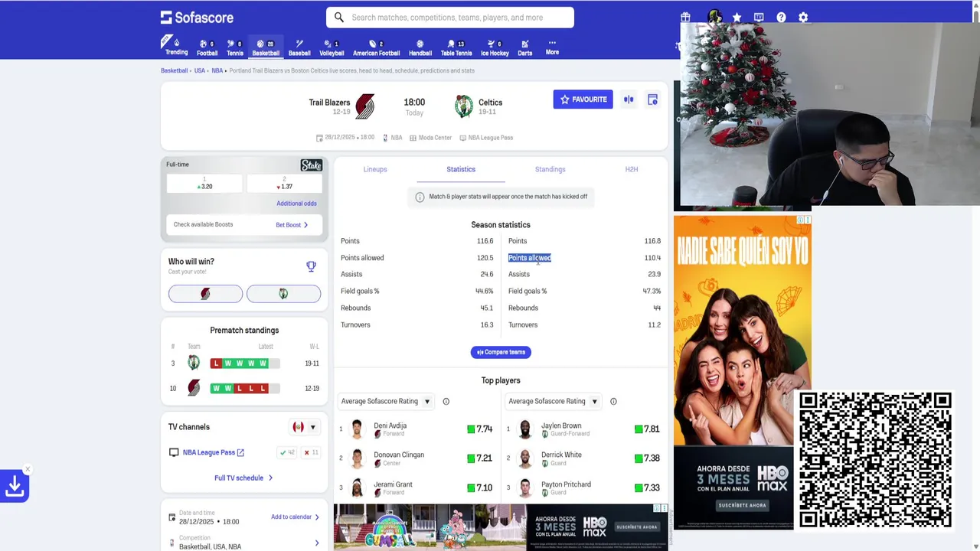Open the NBA League Pass channel link
The height and width of the screenshot is (551, 980).
tap(213, 452)
